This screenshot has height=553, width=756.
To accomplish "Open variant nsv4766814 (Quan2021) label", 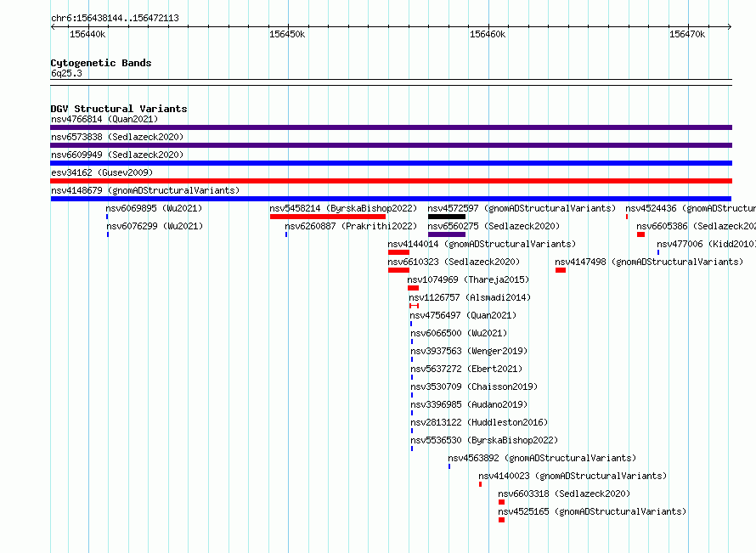I will (104, 119).
